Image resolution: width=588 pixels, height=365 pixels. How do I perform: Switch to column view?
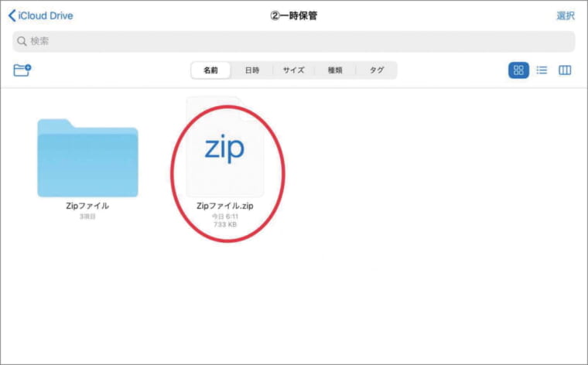(x=565, y=70)
